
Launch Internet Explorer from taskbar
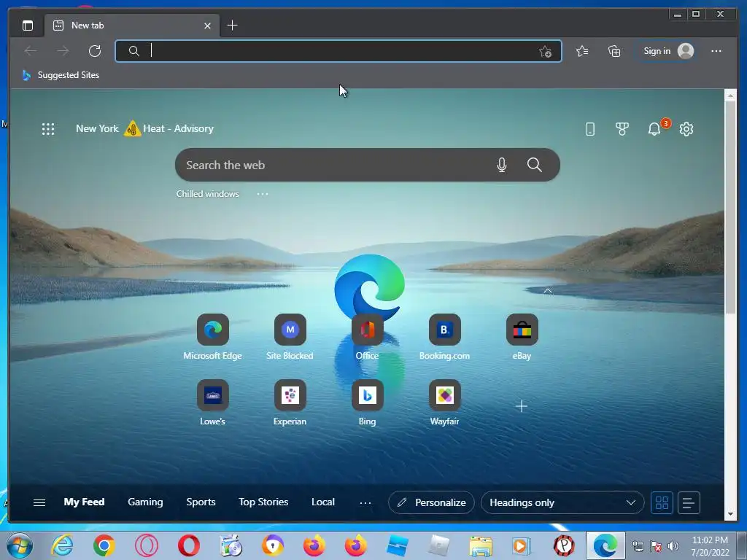(x=63, y=545)
